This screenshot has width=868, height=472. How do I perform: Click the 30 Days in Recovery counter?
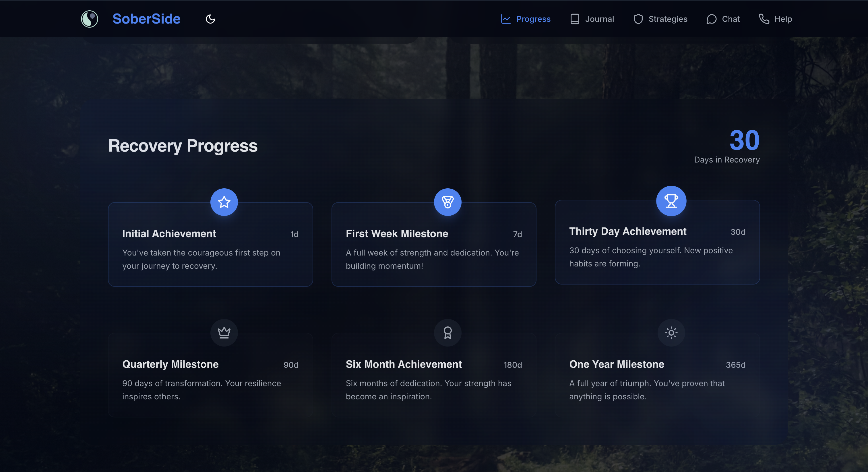coord(744,141)
